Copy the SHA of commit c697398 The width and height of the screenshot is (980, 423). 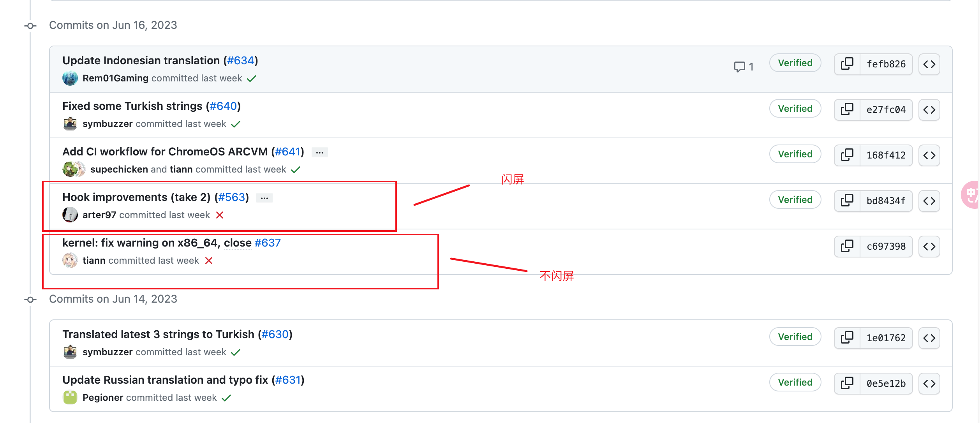(x=847, y=246)
